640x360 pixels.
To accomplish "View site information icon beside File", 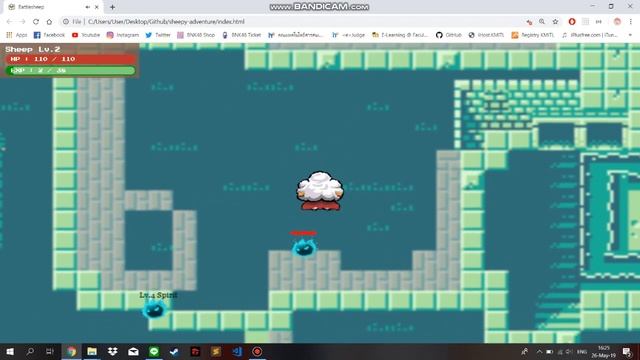I will [x=65, y=22].
